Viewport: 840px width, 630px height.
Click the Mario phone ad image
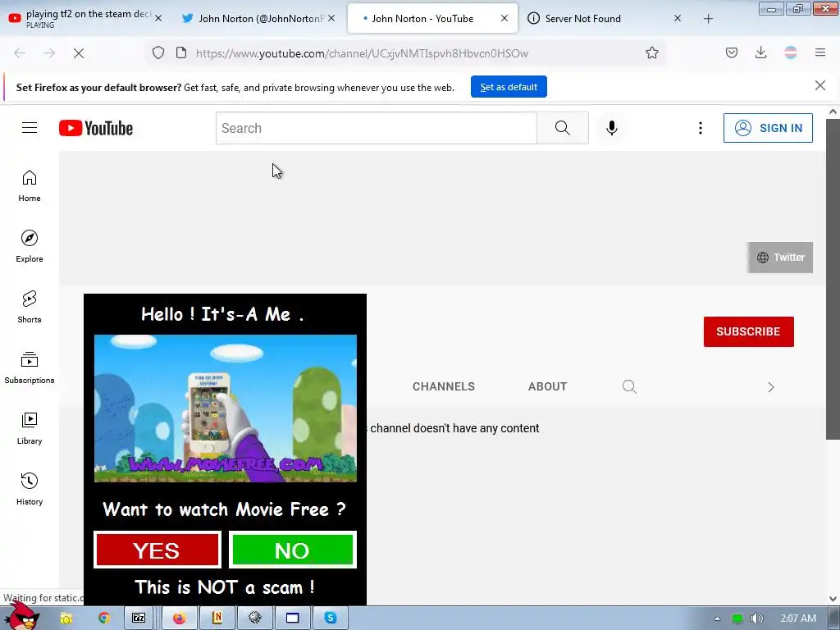pyautogui.click(x=225, y=409)
